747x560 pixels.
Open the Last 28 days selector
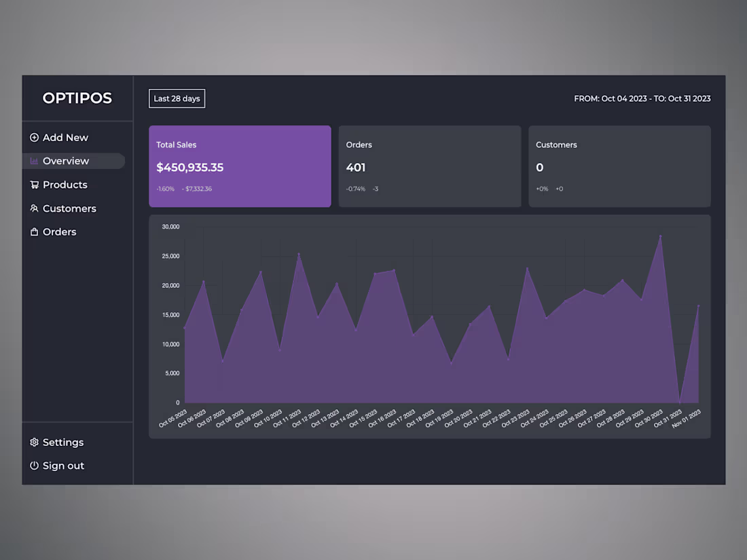click(x=177, y=98)
